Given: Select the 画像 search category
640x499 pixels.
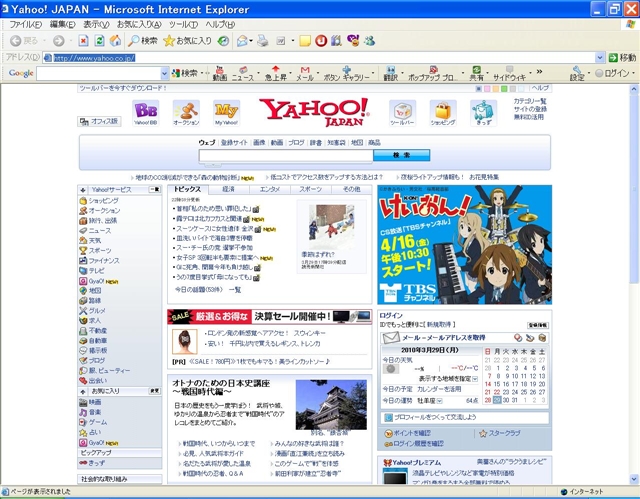Looking at the screenshot, I should coord(259,142).
